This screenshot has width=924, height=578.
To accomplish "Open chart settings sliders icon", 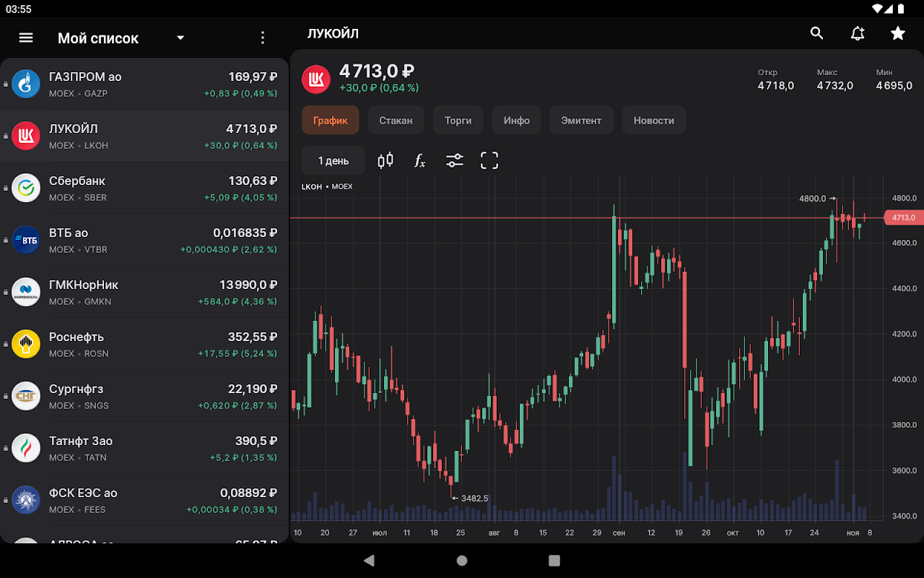I will point(455,160).
